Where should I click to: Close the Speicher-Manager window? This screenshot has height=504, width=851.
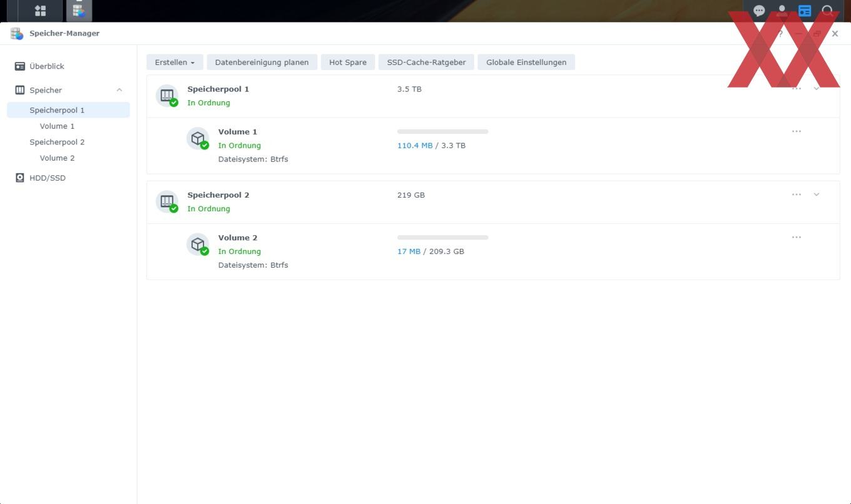[x=835, y=34]
